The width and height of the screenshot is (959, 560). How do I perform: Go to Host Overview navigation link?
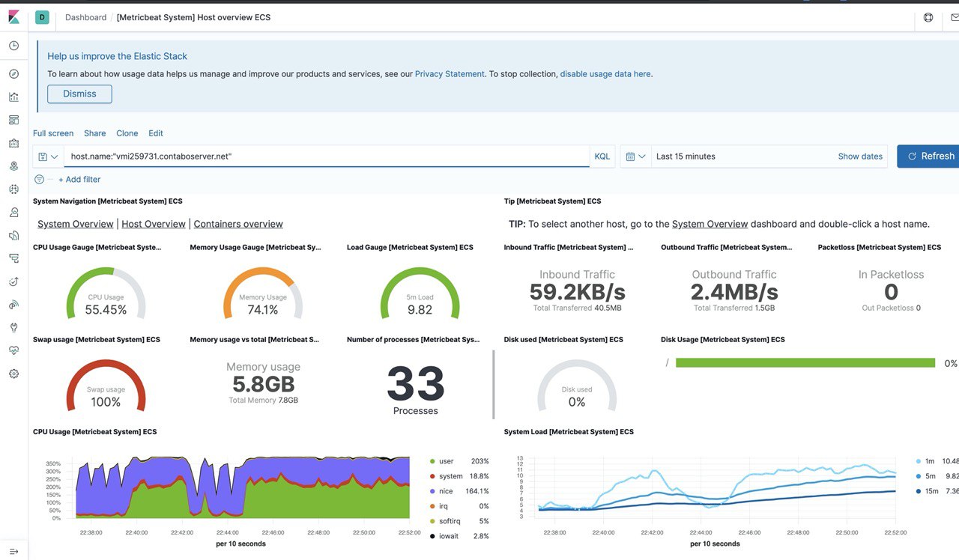click(154, 224)
